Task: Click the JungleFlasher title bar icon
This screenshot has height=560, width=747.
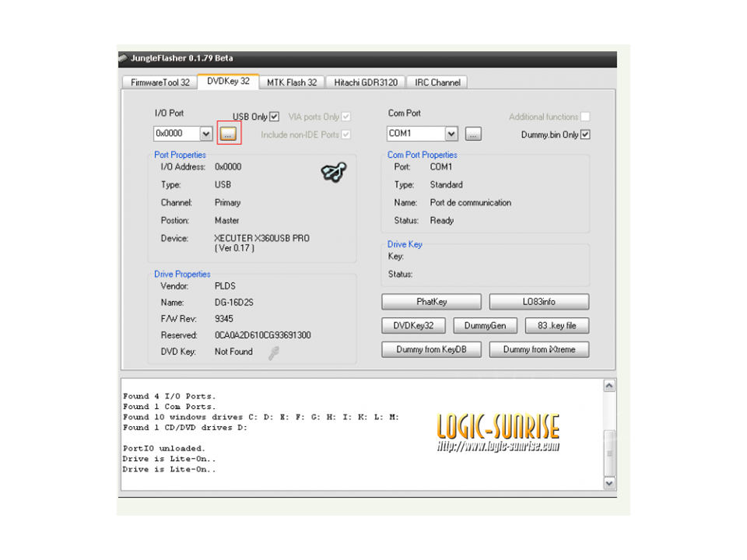Action: pyautogui.click(x=124, y=58)
